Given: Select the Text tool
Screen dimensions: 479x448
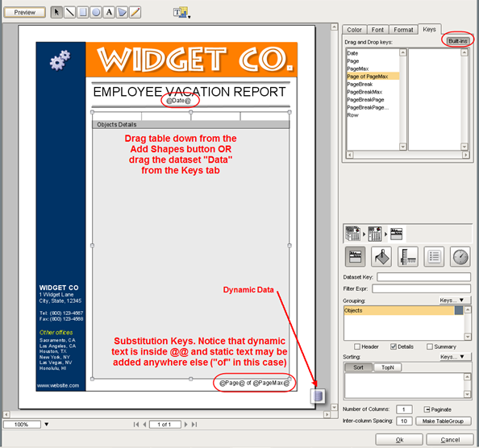Looking at the screenshot, I should (x=109, y=12).
